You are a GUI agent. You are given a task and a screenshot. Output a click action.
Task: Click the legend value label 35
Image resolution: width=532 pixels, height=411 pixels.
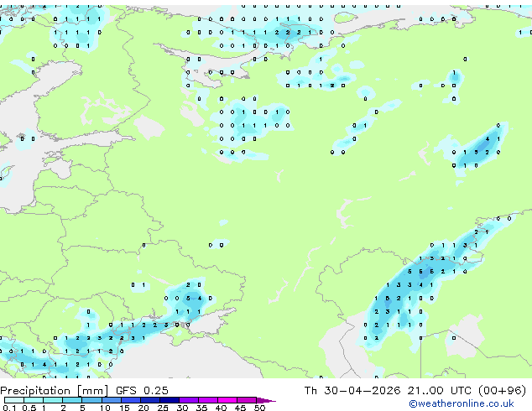click(x=201, y=408)
